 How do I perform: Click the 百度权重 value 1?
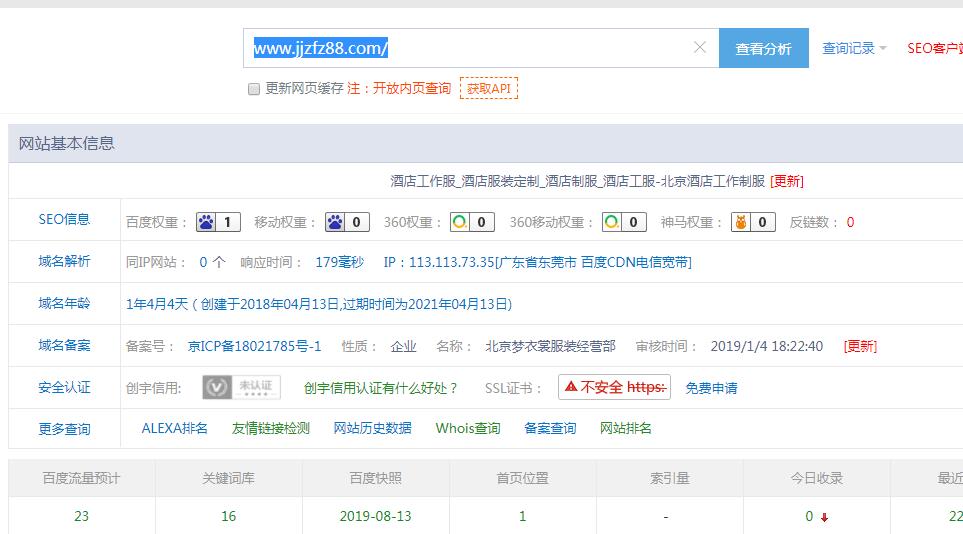pos(227,222)
